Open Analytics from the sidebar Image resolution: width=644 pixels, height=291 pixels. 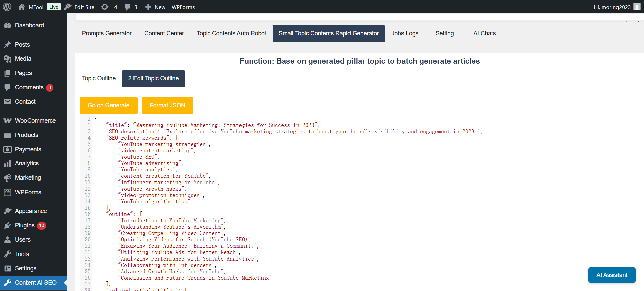27,163
